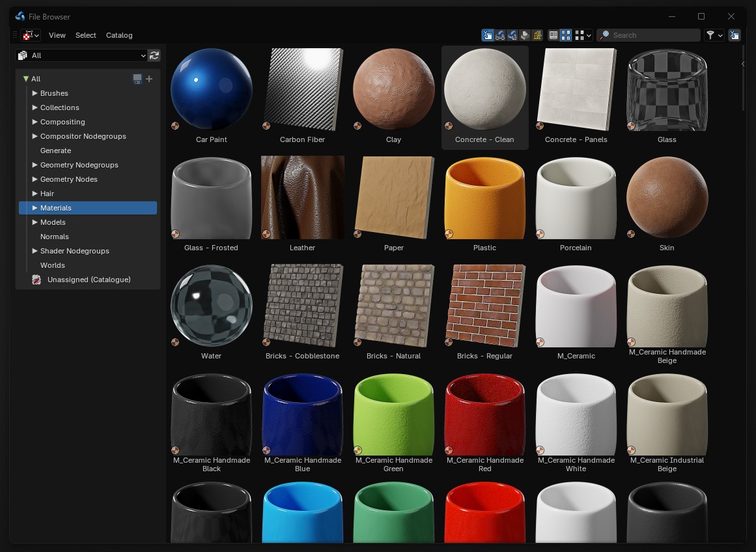The height and width of the screenshot is (552, 756).
Task: Save catalog changes with the disk icon
Action: [x=137, y=79]
